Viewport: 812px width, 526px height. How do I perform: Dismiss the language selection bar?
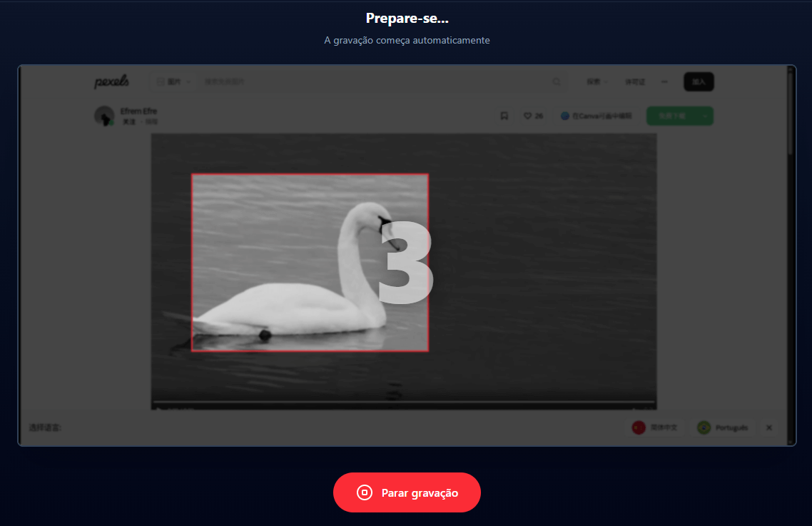pyautogui.click(x=769, y=428)
